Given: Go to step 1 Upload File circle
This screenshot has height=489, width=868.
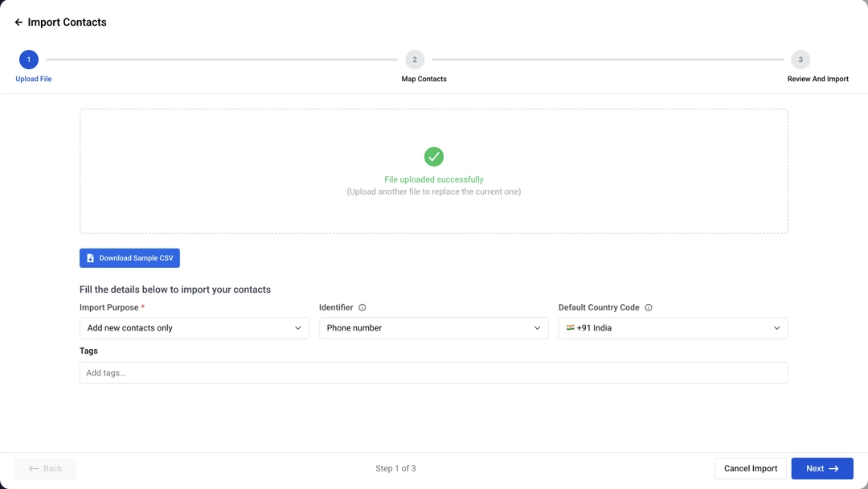Looking at the screenshot, I should [x=29, y=60].
